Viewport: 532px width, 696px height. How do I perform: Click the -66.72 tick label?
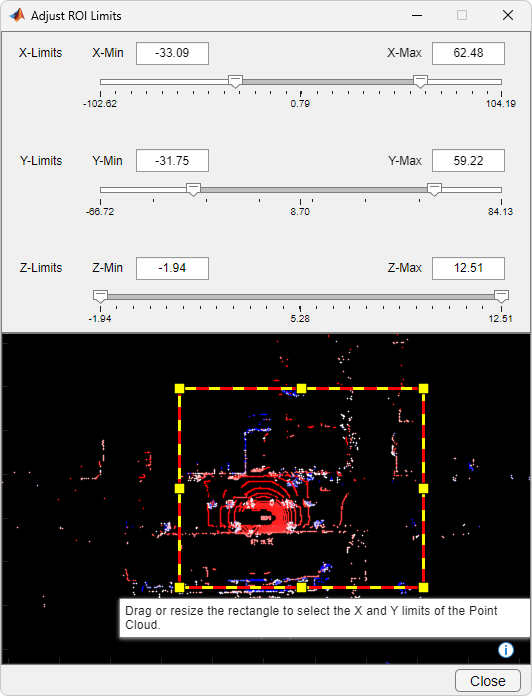(100, 212)
